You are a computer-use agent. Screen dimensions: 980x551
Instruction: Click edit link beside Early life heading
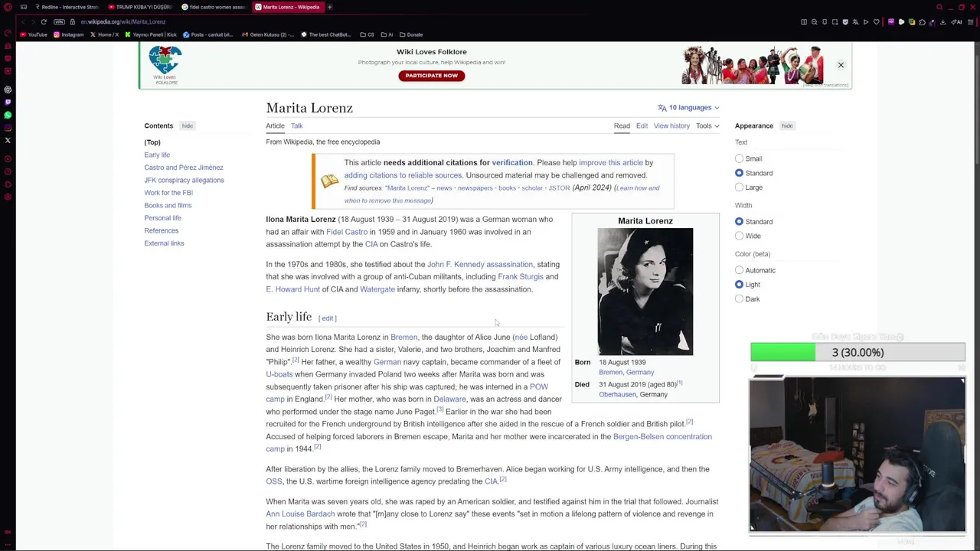click(328, 318)
